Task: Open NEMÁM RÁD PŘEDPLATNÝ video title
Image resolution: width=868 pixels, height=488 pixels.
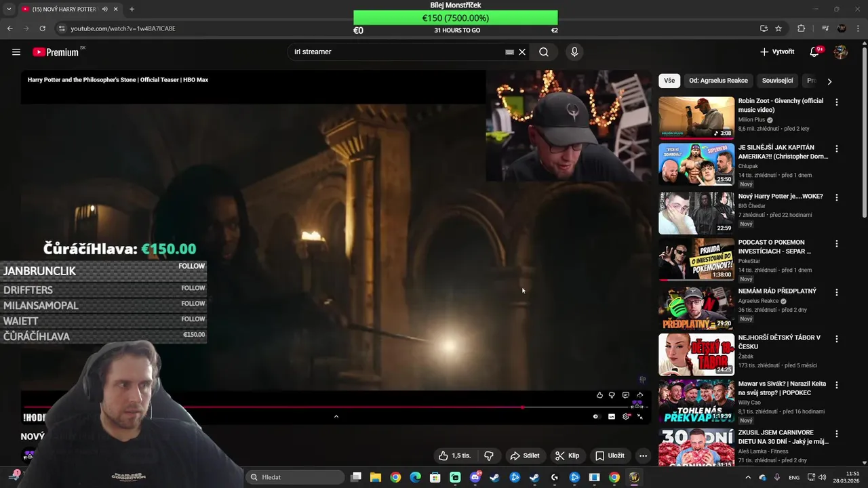Action: point(777,291)
